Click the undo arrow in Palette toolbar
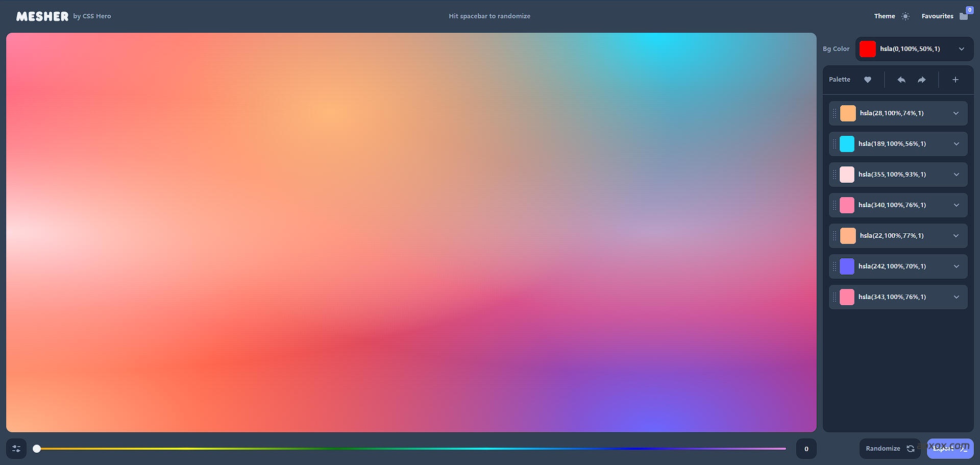Screen dimensions: 980x465 point(901,80)
